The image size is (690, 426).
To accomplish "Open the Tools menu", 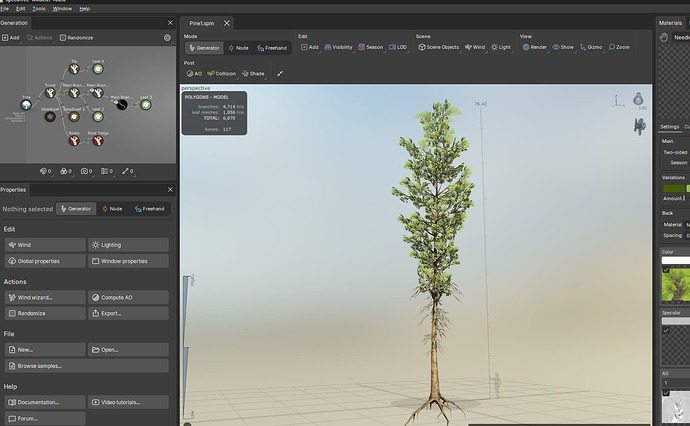I will pos(39,8).
